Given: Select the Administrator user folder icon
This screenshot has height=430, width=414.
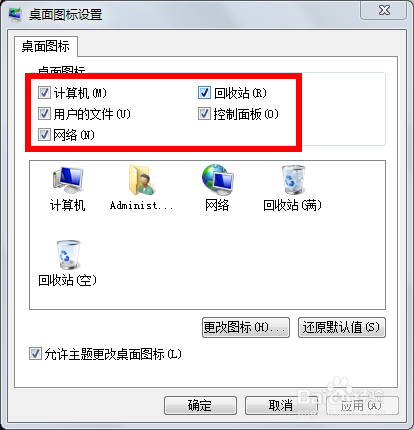Looking at the screenshot, I should pyautogui.click(x=142, y=180).
